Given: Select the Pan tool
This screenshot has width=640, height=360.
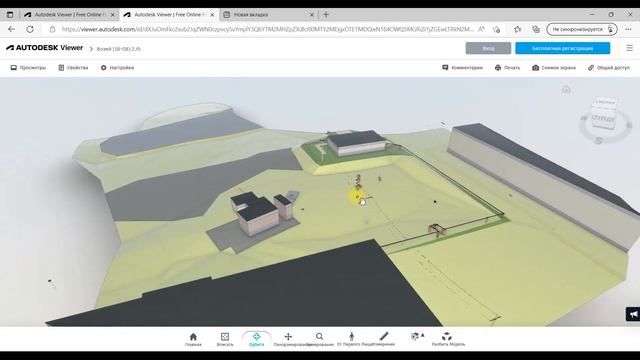Looking at the screenshot, I should point(288,339).
